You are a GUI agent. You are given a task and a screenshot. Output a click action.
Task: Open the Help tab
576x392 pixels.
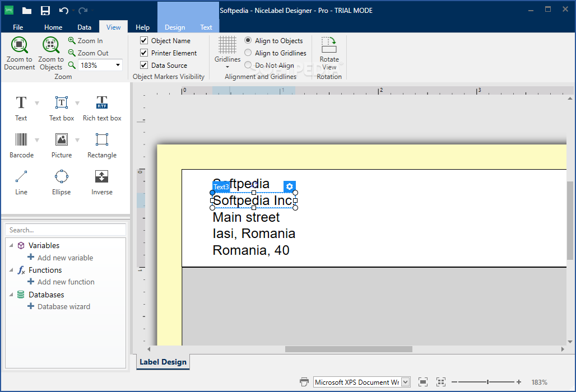click(142, 27)
